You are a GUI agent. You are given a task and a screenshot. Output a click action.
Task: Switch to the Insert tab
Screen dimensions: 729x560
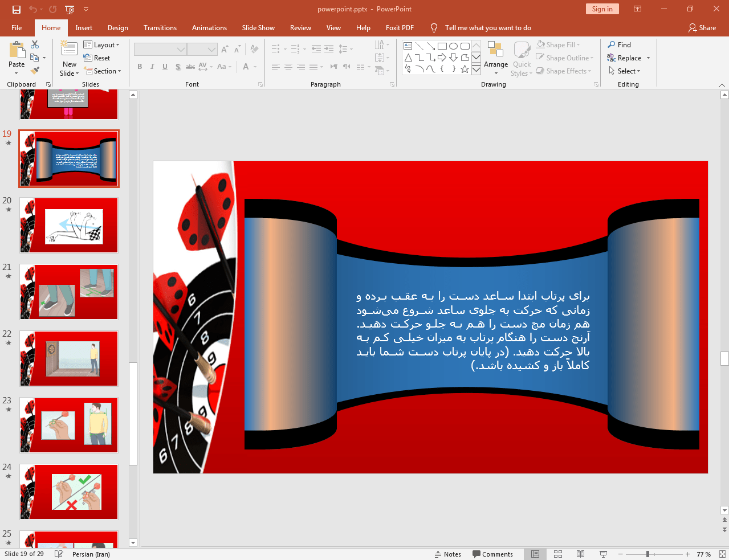click(84, 27)
